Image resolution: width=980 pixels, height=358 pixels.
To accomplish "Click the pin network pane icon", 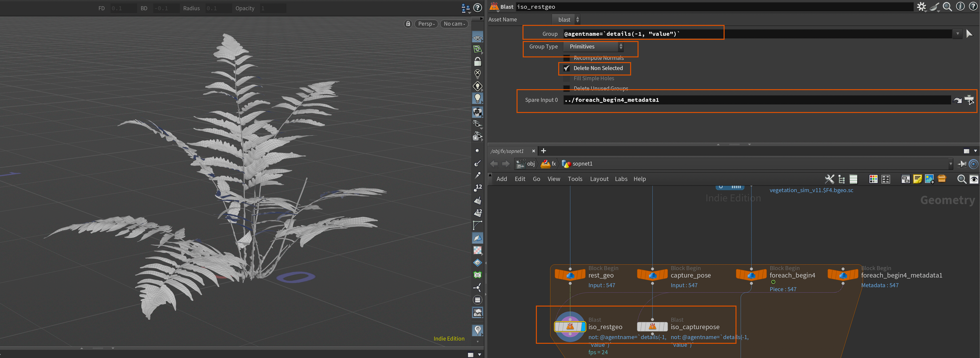I will [x=962, y=164].
